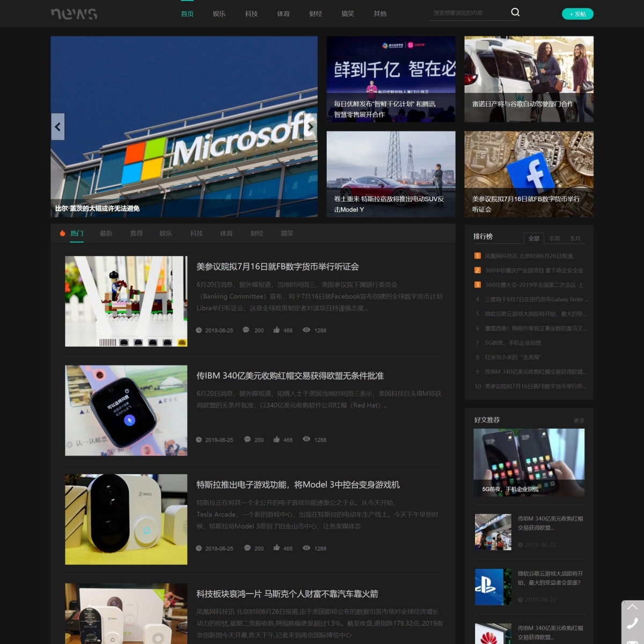The height and width of the screenshot is (644, 644).
Task: Click thumbs-up icon on FB数字货币 article
Action: [276, 330]
